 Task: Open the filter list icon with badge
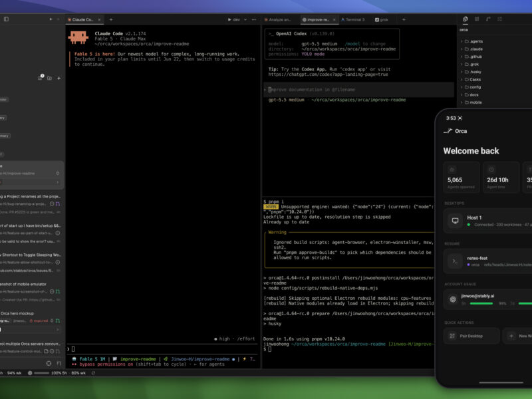tap(41, 78)
